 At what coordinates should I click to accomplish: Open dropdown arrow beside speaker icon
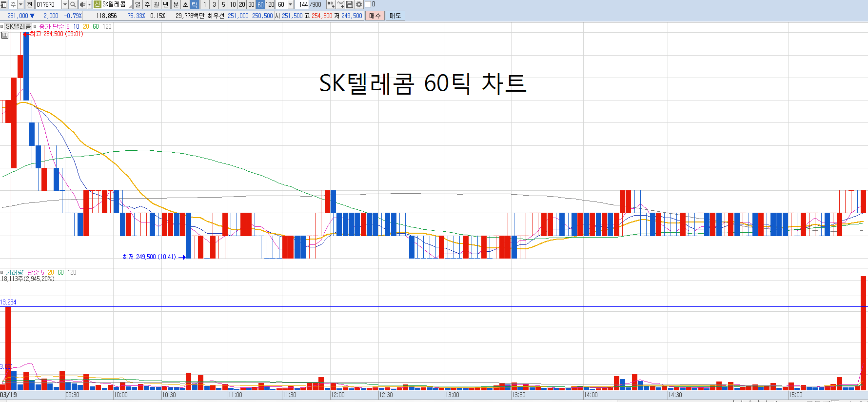pyautogui.click(x=89, y=4)
